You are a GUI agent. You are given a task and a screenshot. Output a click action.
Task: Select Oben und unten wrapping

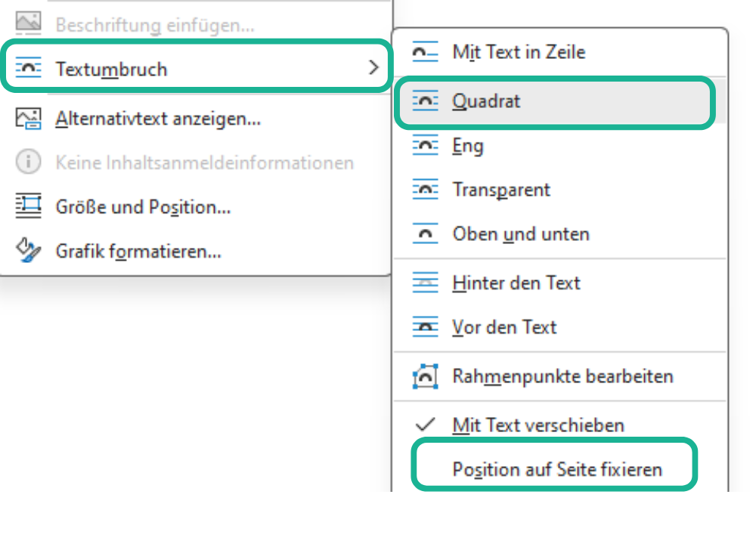520,234
